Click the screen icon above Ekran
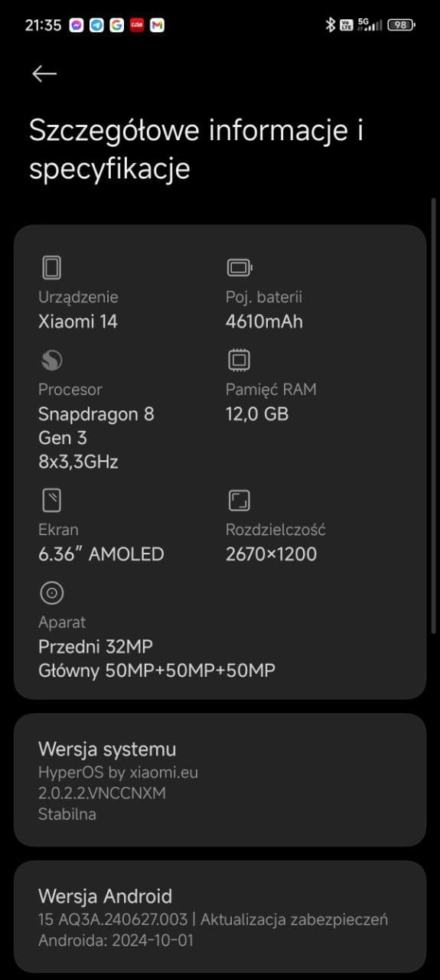Viewport: 440px width, 980px height. pyautogui.click(x=51, y=501)
